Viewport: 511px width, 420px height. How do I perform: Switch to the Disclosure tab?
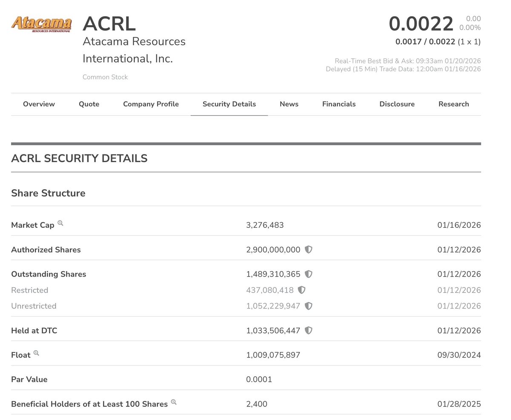pos(397,104)
